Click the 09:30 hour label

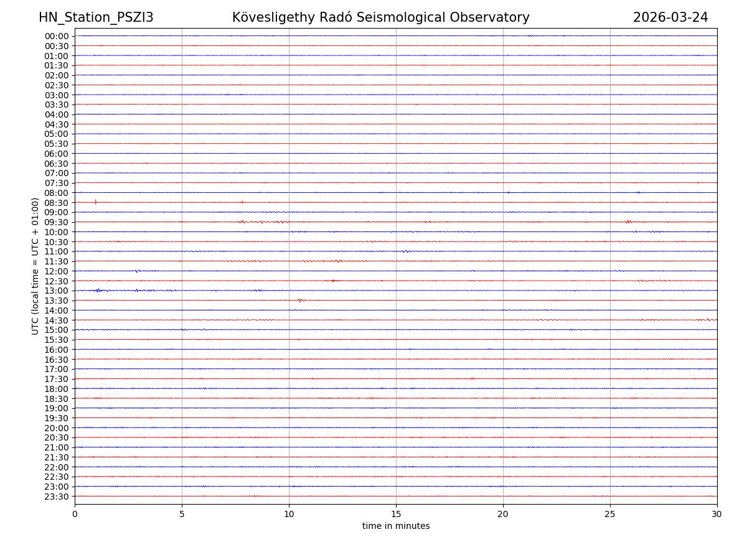click(x=57, y=222)
